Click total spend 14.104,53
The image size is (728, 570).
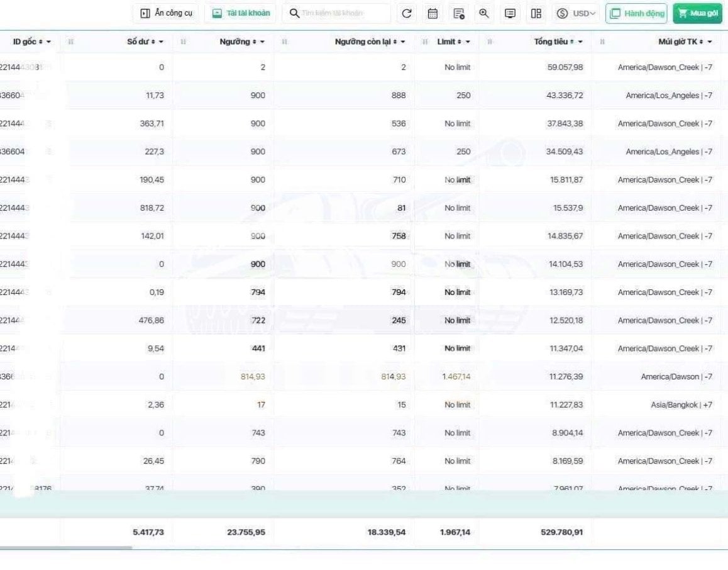pyautogui.click(x=566, y=264)
